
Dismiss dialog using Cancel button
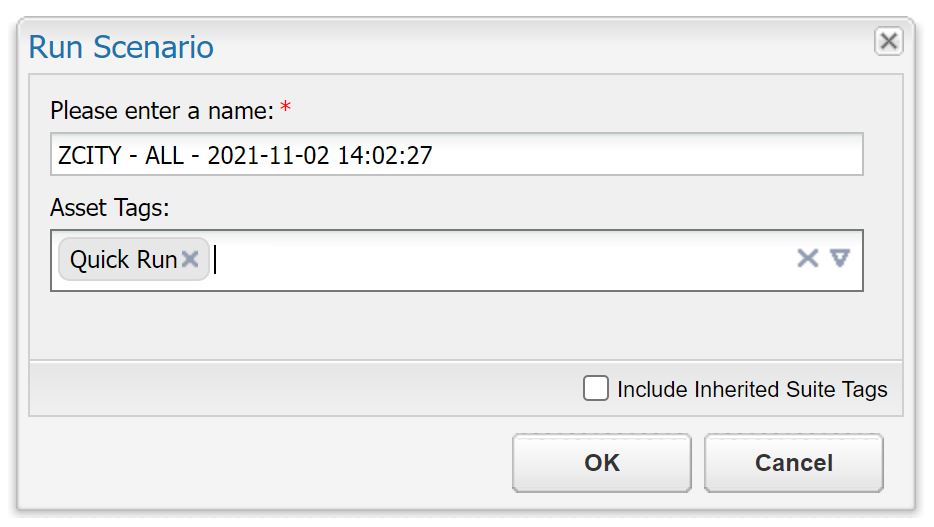click(x=793, y=463)
